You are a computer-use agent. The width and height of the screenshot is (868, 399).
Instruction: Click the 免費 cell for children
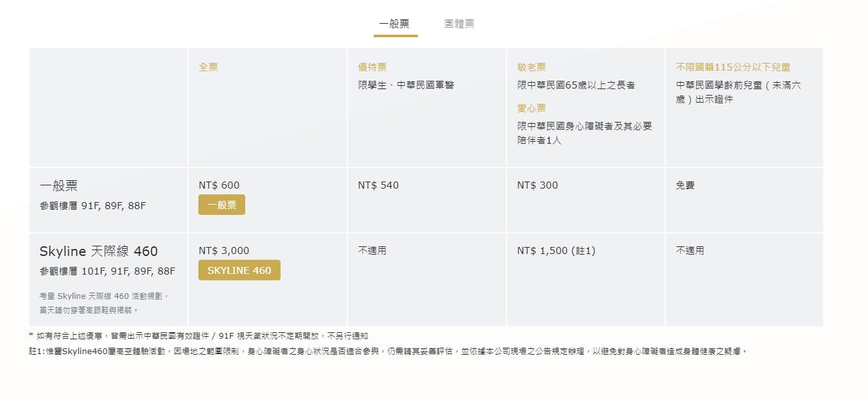pos(686,185)
